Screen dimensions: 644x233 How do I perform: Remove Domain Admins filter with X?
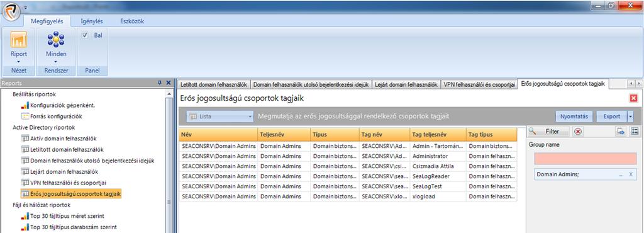click(x=631, y=174)
